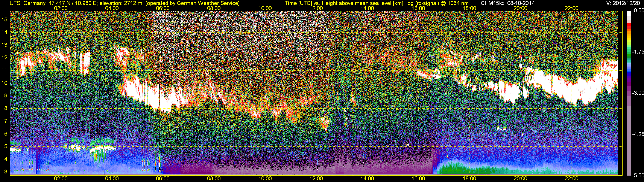Click the '-1.75' colorbar scale value
Viewport: 644px width, 182px height.
638,52
